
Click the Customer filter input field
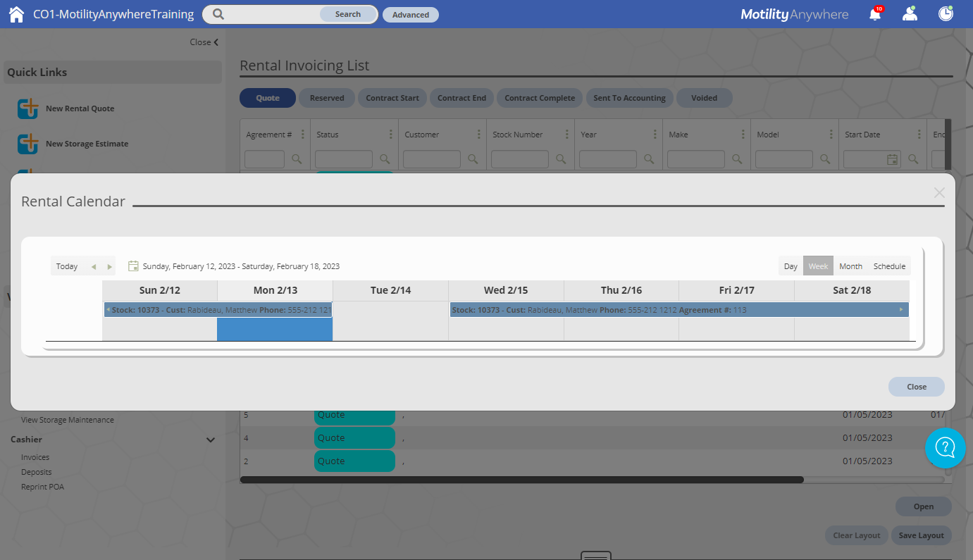[432, 159]
